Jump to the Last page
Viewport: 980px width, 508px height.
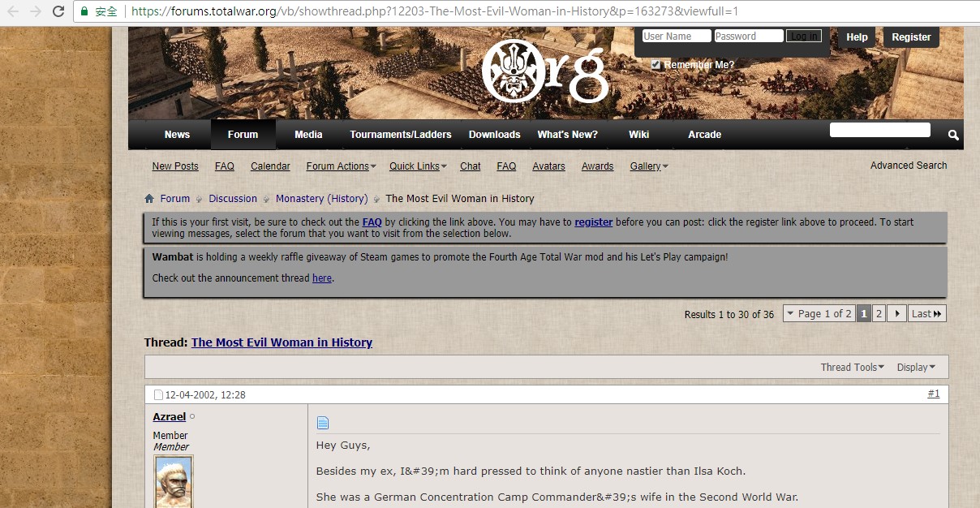click(926, 314)
